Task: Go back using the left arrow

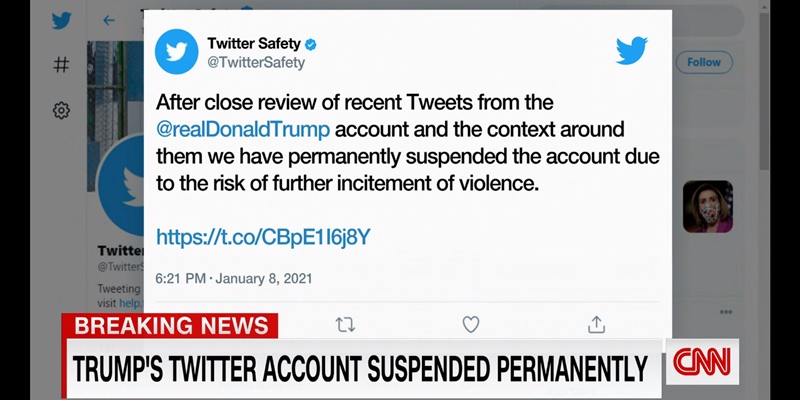Action: (108, 21)
